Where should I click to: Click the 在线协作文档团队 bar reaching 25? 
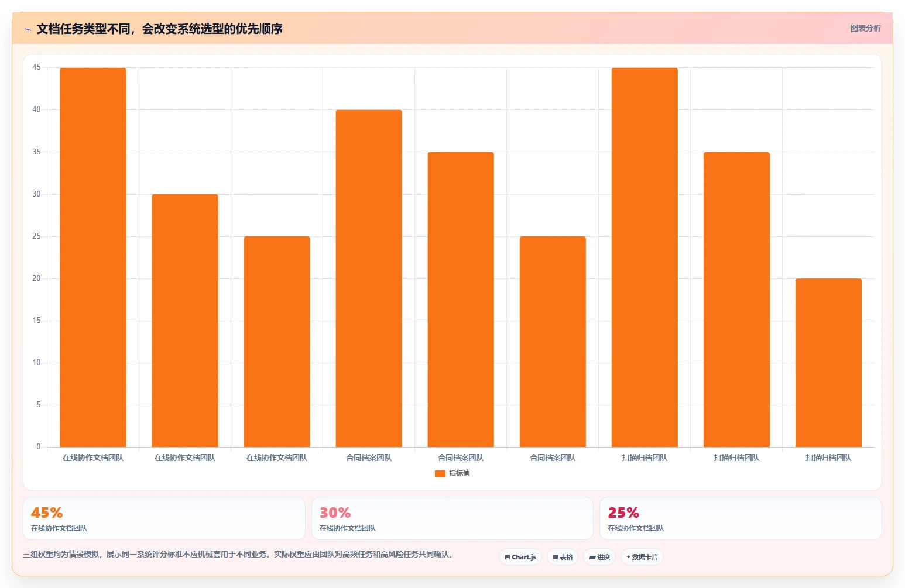[277, 342]
